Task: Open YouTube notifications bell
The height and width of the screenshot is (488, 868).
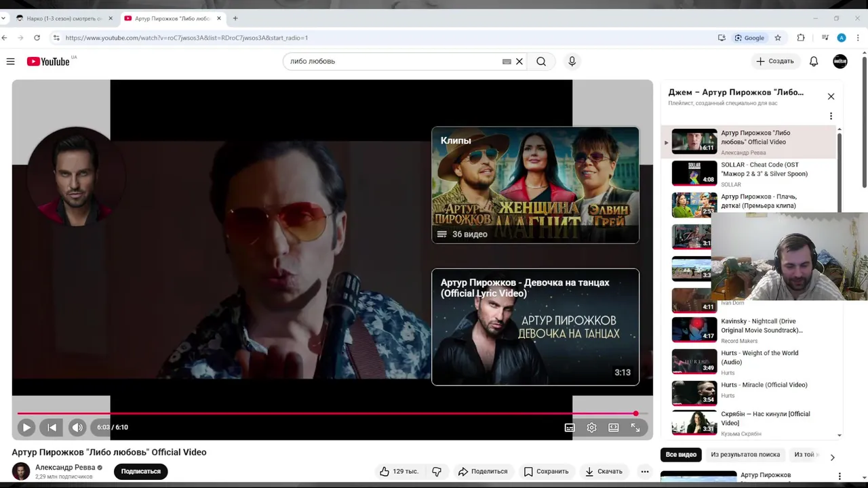Action: [x=814, y=62]
